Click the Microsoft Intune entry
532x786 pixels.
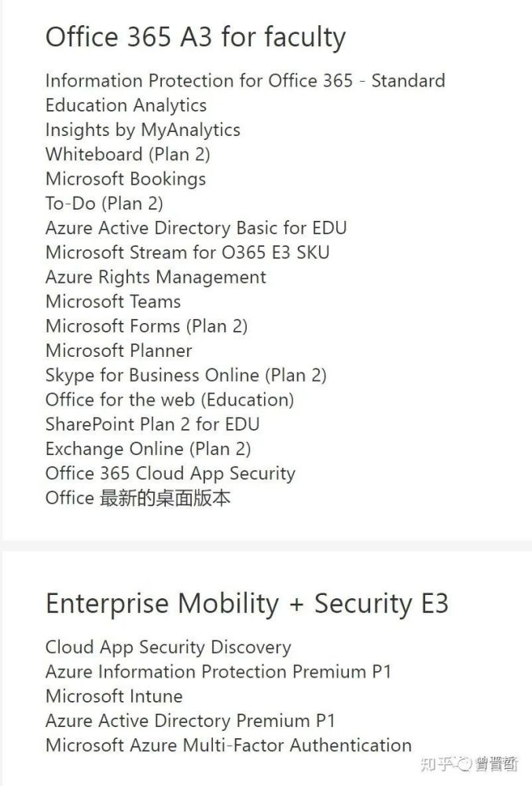pos(114,696)
